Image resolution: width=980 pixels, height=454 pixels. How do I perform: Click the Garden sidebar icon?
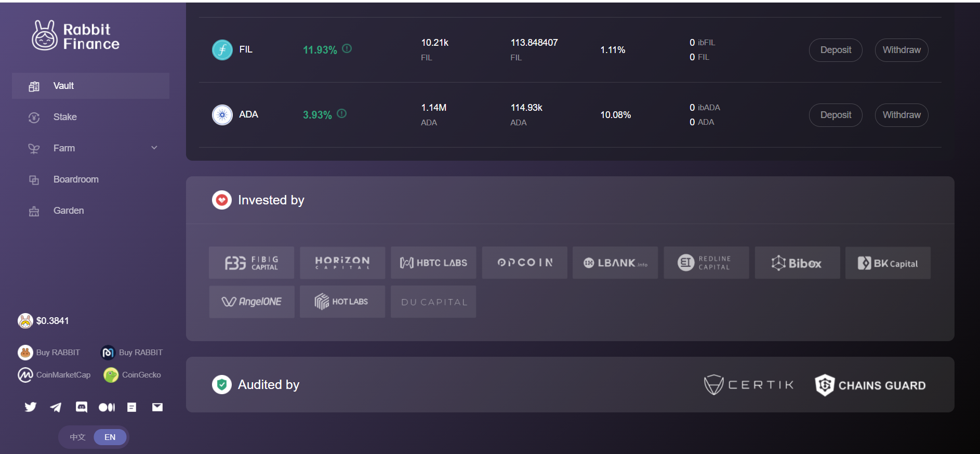34,211
